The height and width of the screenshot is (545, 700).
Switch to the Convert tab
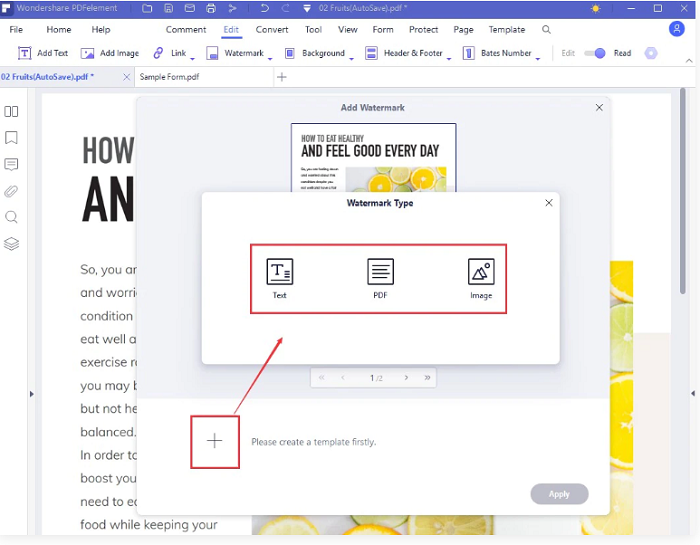[x=272, y=29]
